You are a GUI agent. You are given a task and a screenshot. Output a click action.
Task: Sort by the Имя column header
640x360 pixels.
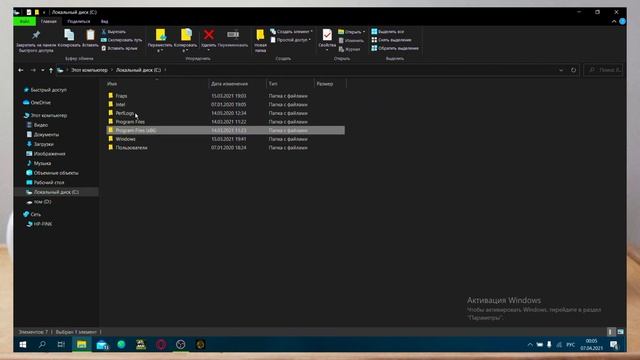coord(112,84)
